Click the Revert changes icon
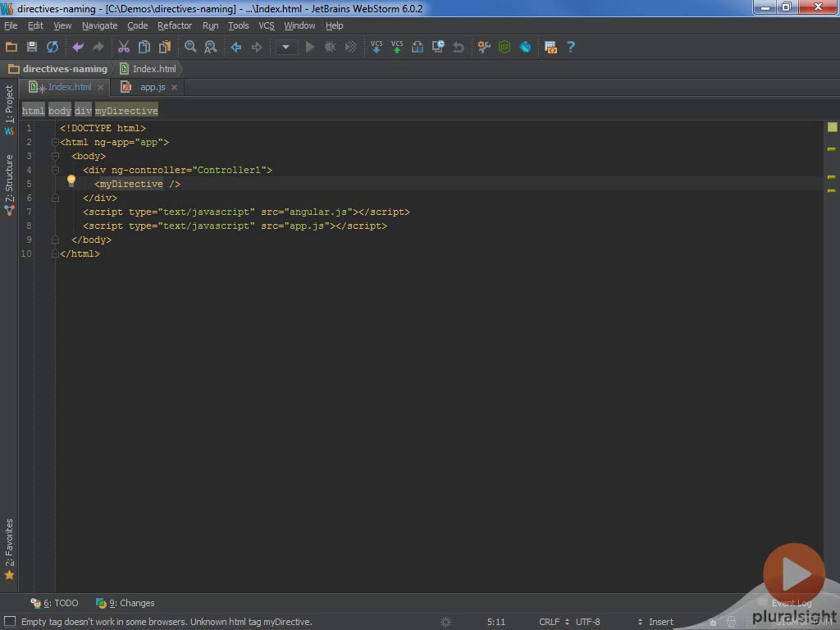The height and width of the screenshot is (630, 840). point(458,47)
